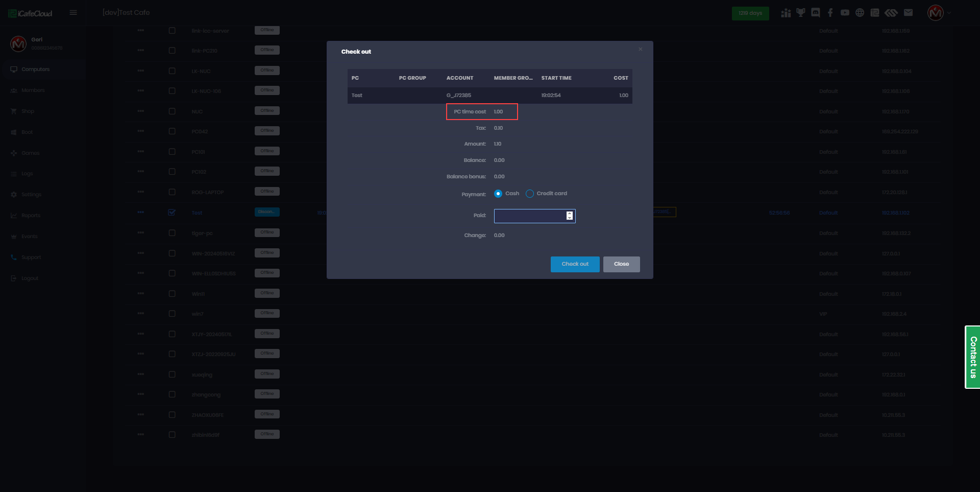Tick the checkbox for PC101
Image resolution: width=980 pixels, height=492 pixels.
[x=172, y=152]
